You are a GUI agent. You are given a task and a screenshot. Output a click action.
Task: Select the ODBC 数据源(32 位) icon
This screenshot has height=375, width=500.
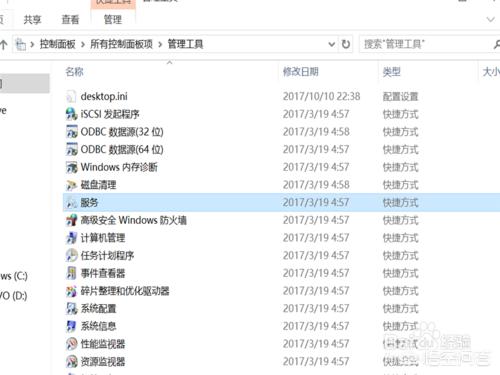[71, 132]
